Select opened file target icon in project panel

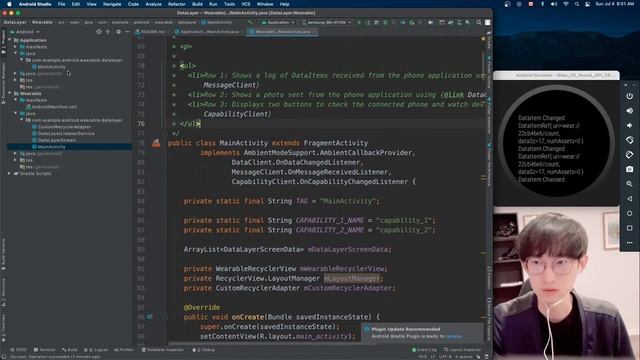[99, 32]
